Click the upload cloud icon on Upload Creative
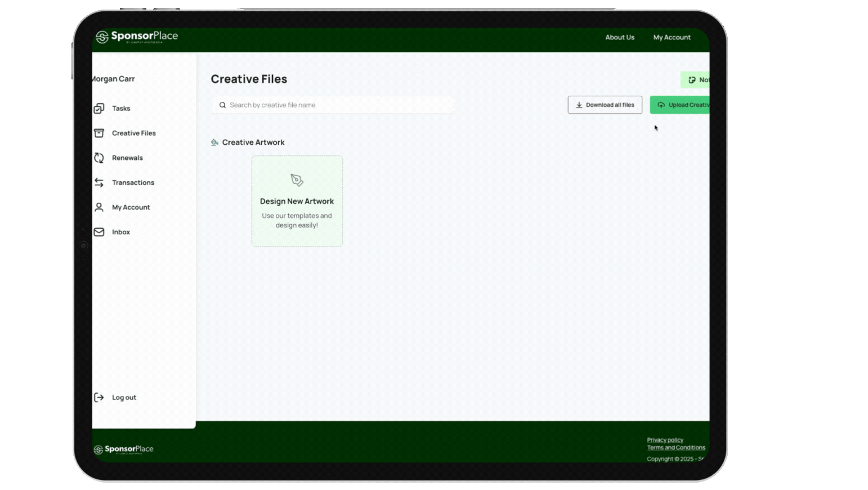Viewport: 868px width, 490px height. point(661,105)
